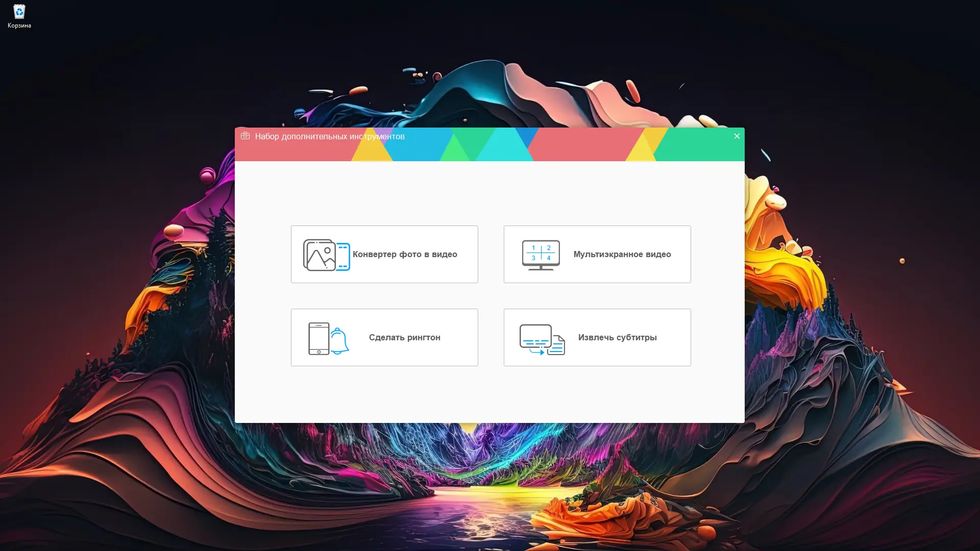Click the photo-to-video converter picture icon

tap(320, 255)
